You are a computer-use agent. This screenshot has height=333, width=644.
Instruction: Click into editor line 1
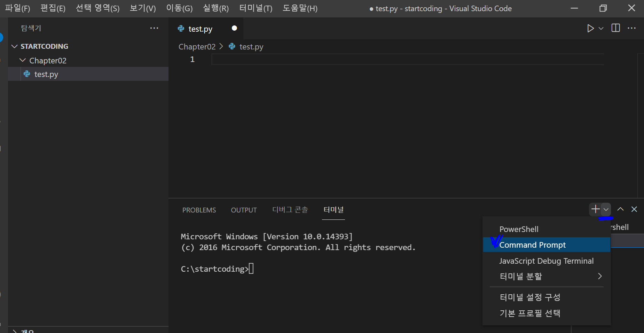407,60
